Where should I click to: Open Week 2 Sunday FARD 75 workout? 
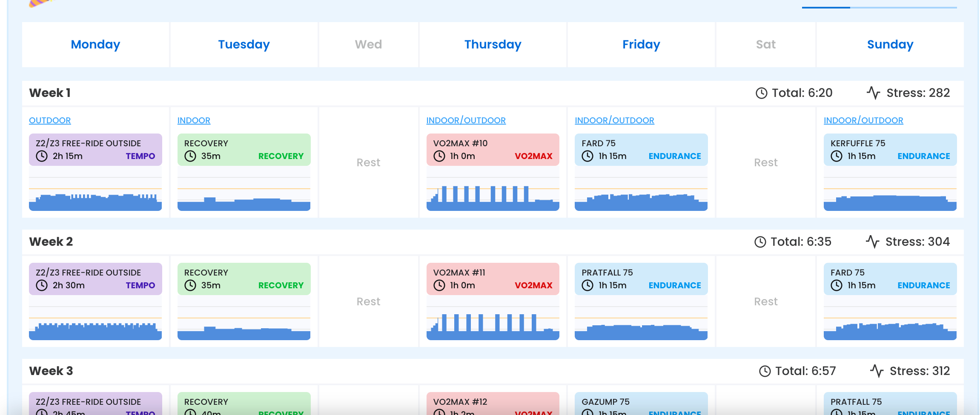tap(890, 279)
